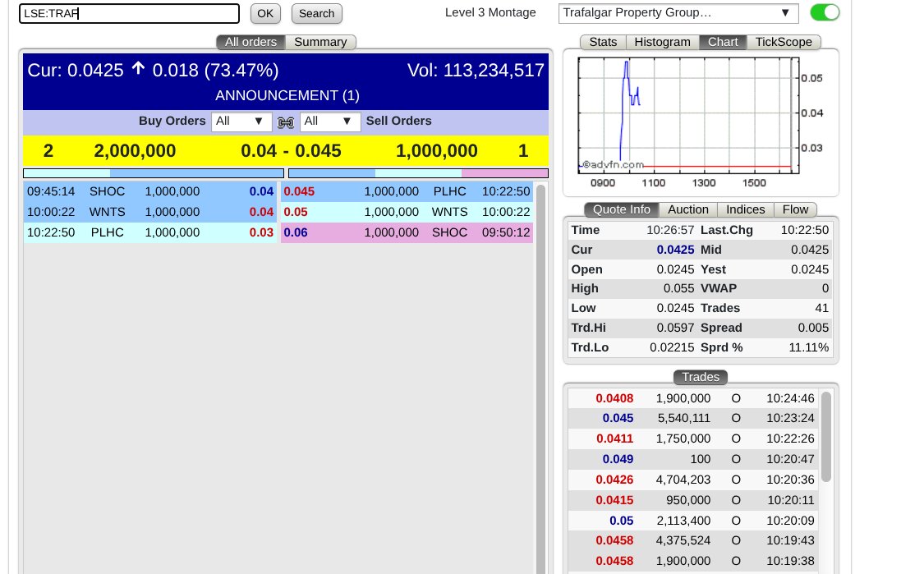Click the order book vertical scrollbar

(x=540, y=377)
